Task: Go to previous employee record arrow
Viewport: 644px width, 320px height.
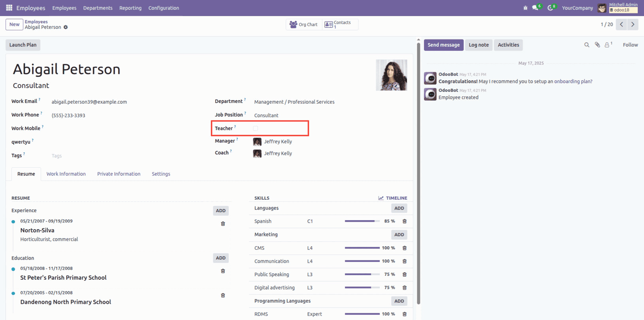Action: point(621,24)
